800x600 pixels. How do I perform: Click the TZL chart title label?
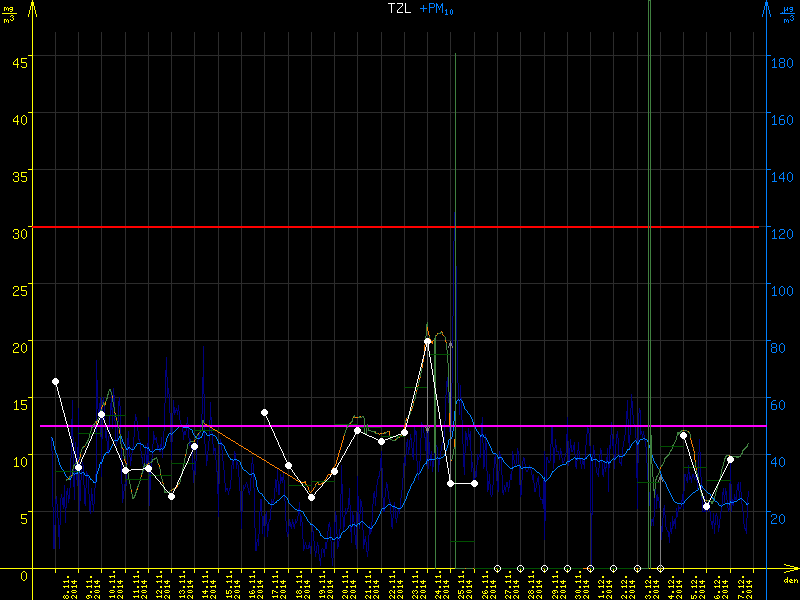click(401, 8)
